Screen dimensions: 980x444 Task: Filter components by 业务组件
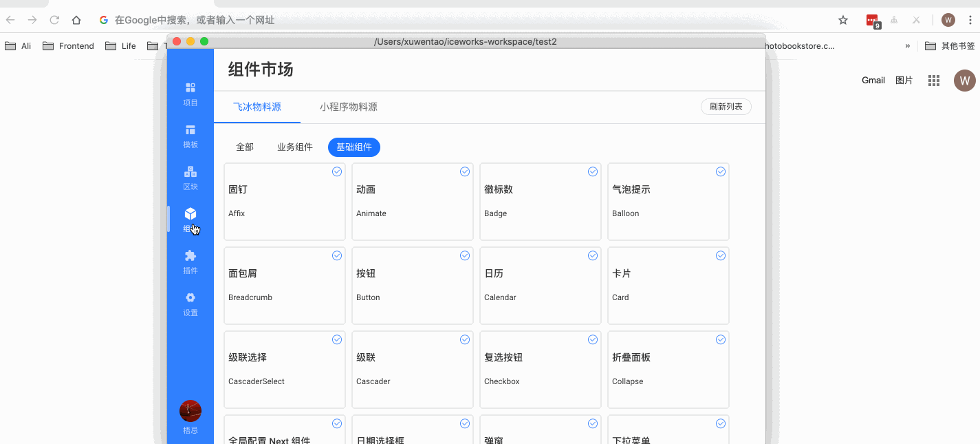pyautogui.click(x=295, y=147)
